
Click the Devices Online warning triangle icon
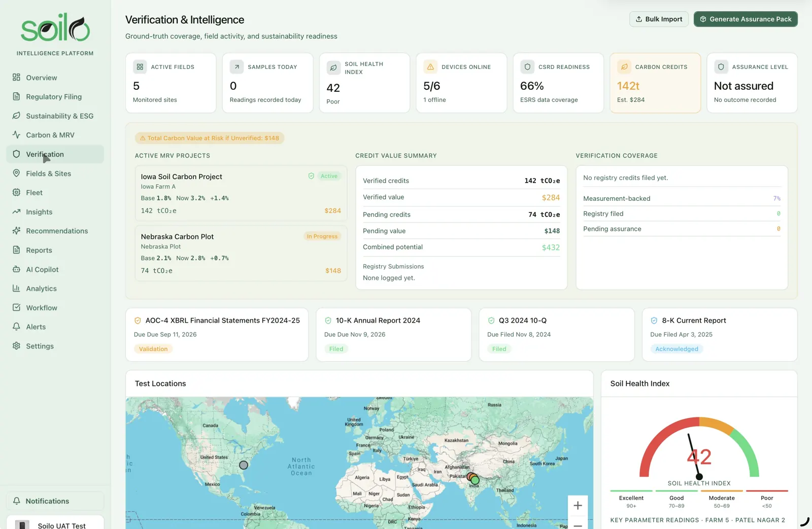[430, 67]
